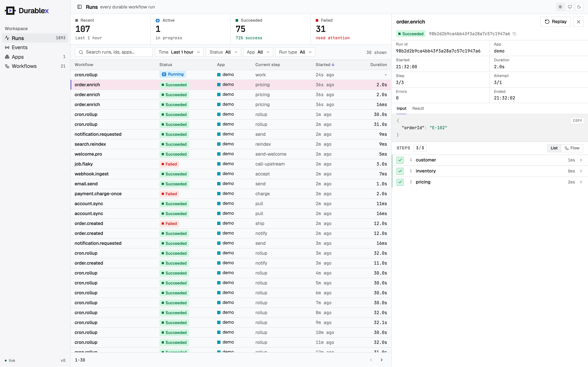
Task: Switch to light theme sun icon
Action: 560,7
